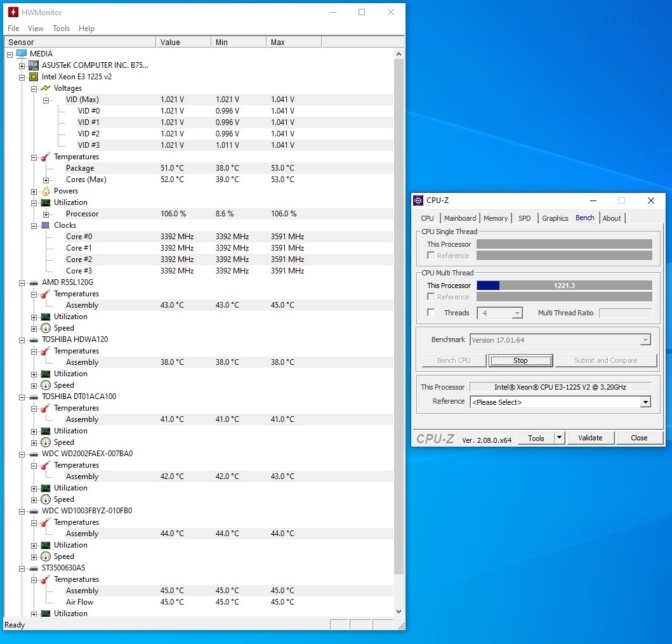Click the CPU Clocks icon
Image resolution: width=672 pixels, height=644 pixels.
(46, 225)
